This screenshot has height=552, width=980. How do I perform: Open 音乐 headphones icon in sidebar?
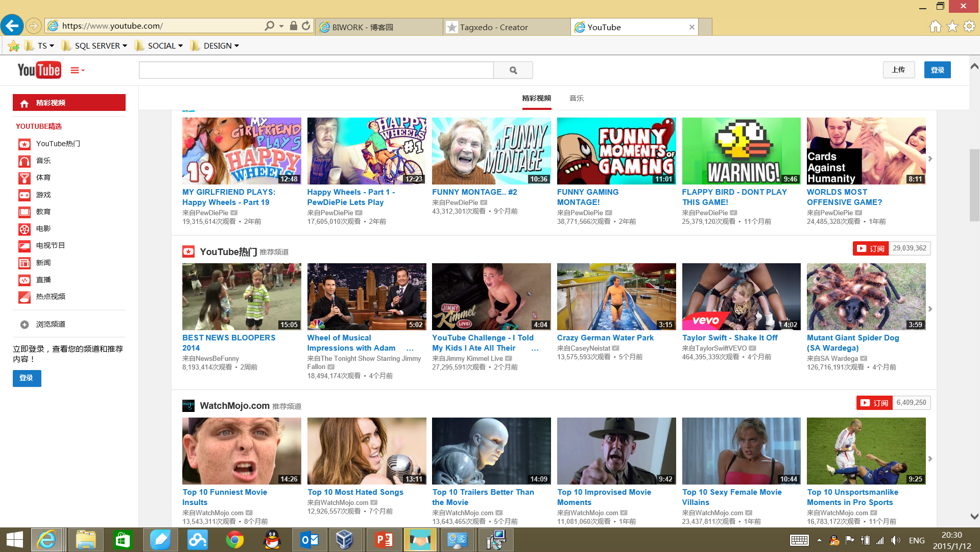[25, 161]
